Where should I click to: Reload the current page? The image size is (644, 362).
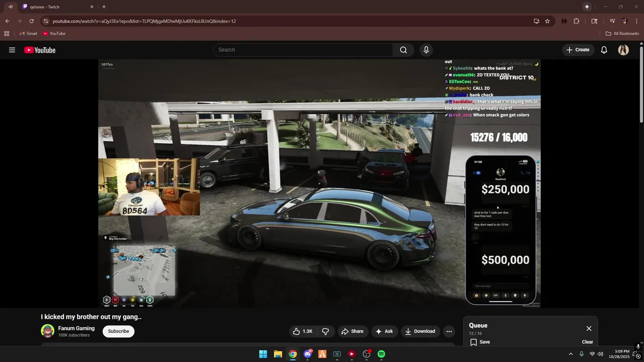pos(31,21)
